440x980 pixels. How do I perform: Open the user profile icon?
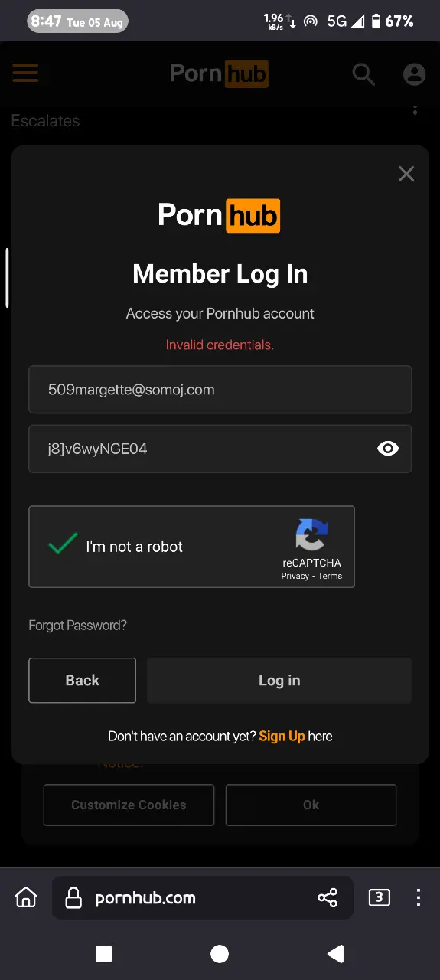pyautogui.click(x=414, y=74)
